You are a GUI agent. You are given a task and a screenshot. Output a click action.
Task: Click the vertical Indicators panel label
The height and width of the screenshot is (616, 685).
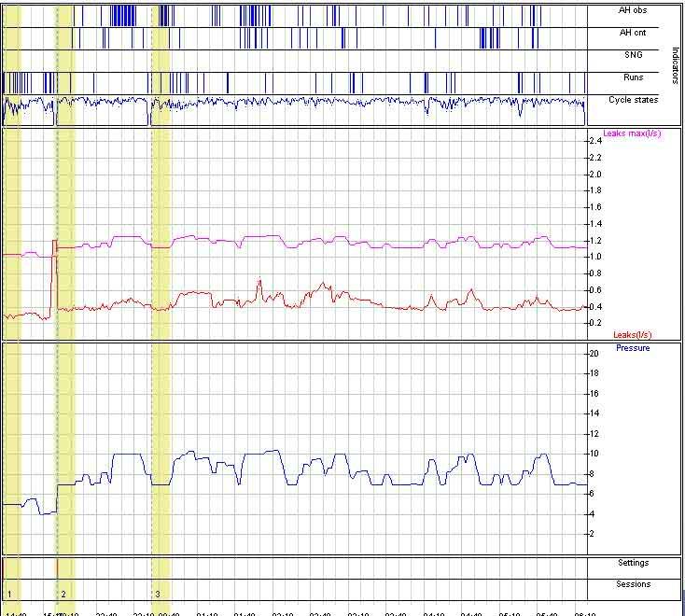[674, 63]
